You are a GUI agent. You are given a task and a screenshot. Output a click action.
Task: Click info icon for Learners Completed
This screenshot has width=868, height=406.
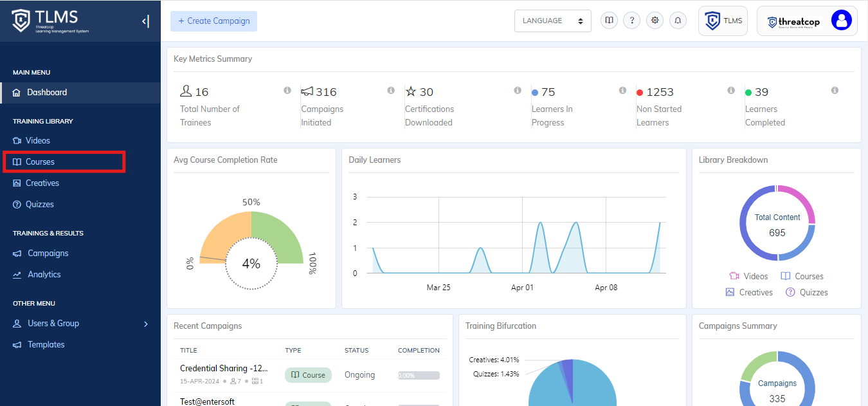pyautogui.click(x=835, y=91)
